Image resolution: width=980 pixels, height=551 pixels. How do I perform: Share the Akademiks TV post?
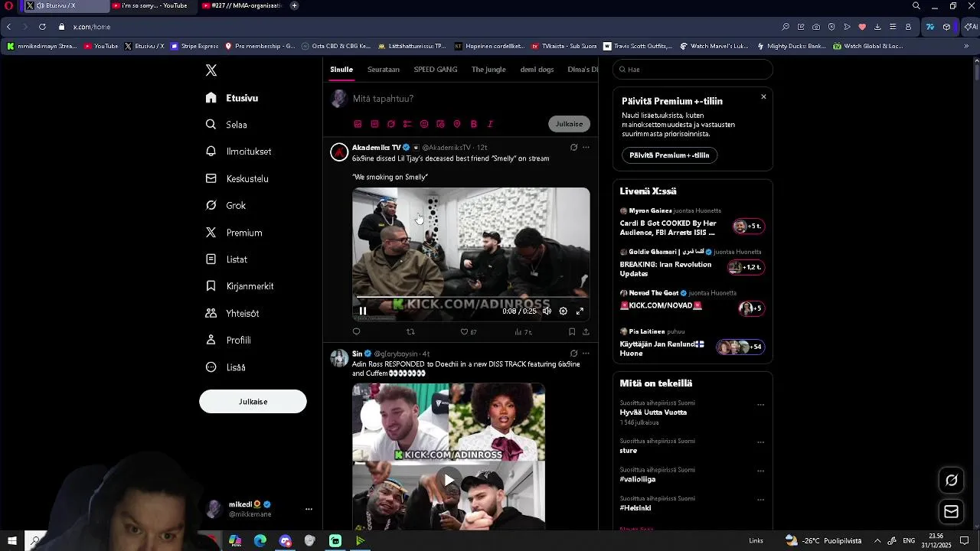586,331
